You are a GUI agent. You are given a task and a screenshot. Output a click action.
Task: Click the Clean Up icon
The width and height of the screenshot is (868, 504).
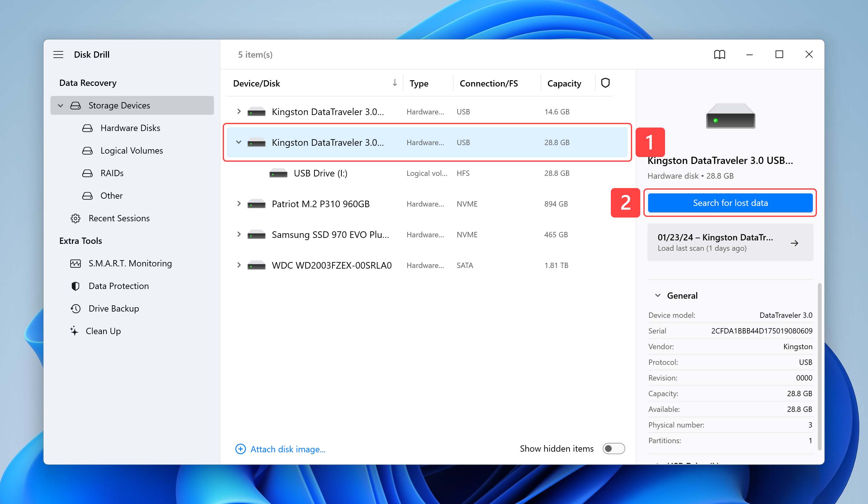(x=74, y=331)
